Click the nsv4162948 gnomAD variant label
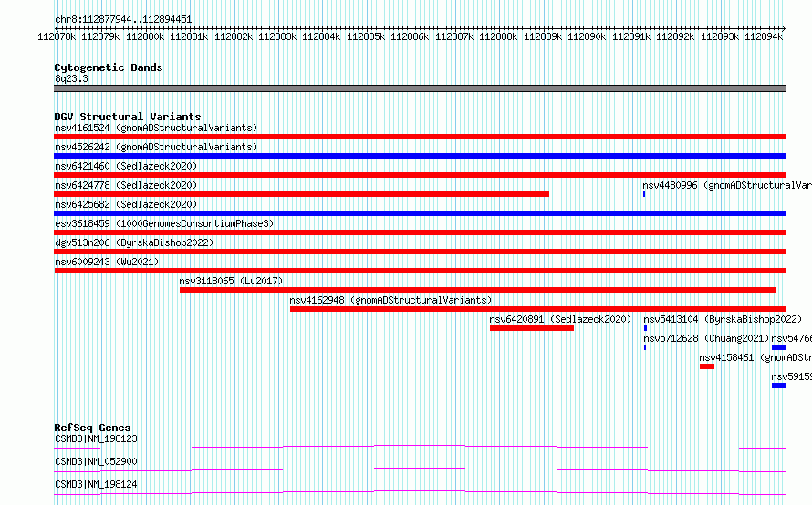This screenshot has width=812, height=505. (x=390, y=300)
